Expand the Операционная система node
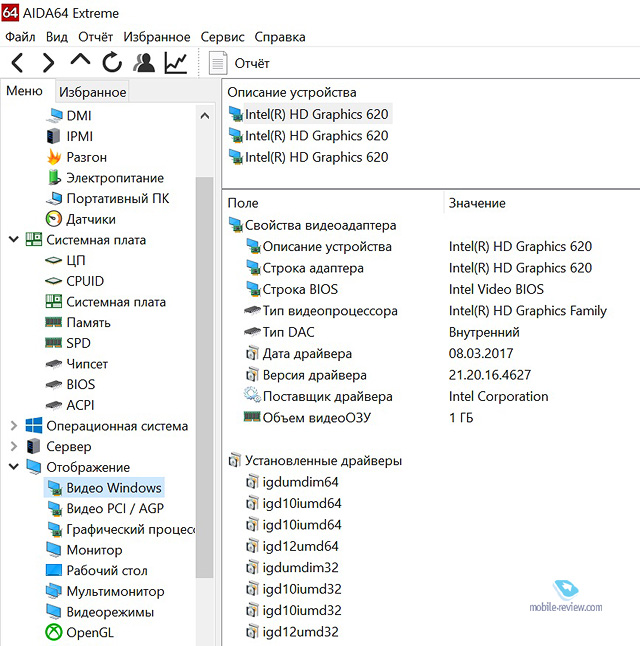The image size is (640, 646). click(14, 425)
